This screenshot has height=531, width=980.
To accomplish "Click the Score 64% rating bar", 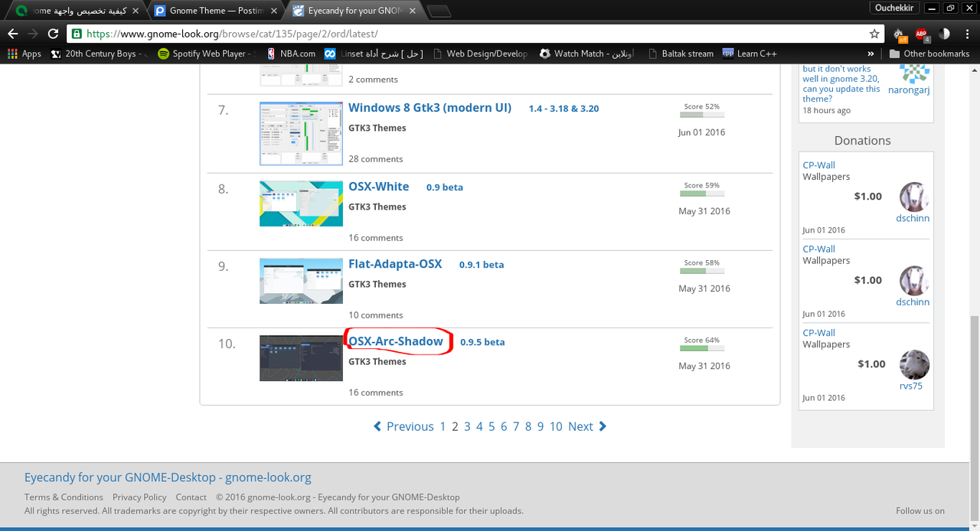I will click(x=701, y=348).
